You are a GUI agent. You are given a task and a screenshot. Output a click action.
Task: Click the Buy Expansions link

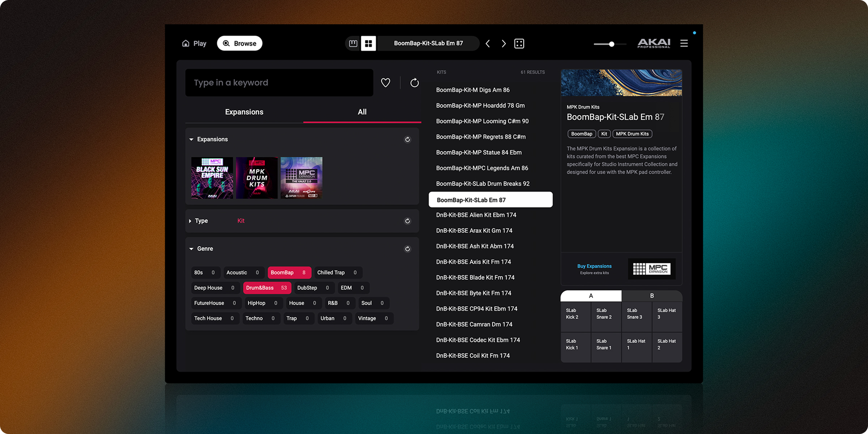tap(594, 266)
